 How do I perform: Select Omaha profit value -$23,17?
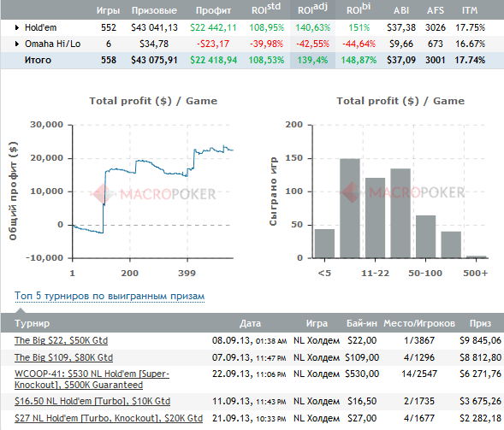213,44
